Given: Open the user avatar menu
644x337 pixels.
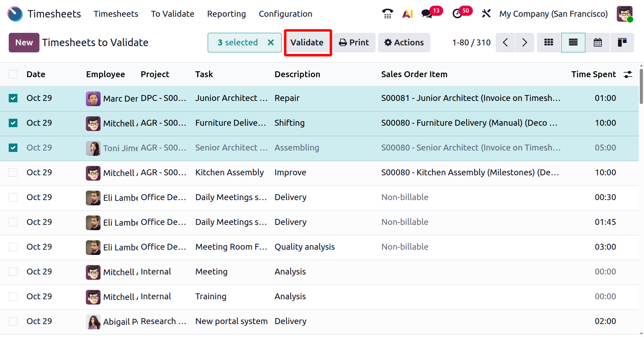Looking at the screenshot, I should [x=624, y=14].
